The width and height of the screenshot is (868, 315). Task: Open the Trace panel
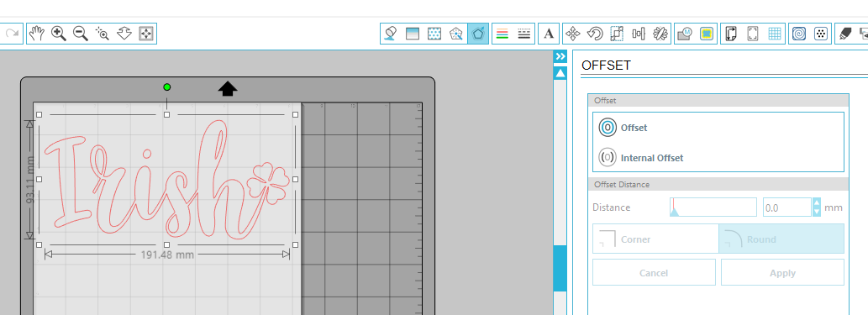[x=707, y=34]
